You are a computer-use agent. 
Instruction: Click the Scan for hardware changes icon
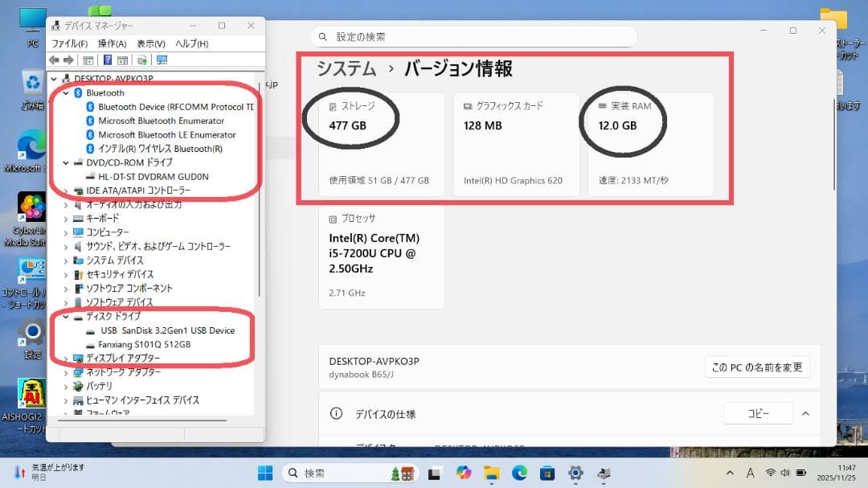pyautogui.click(x=142, y=59)
